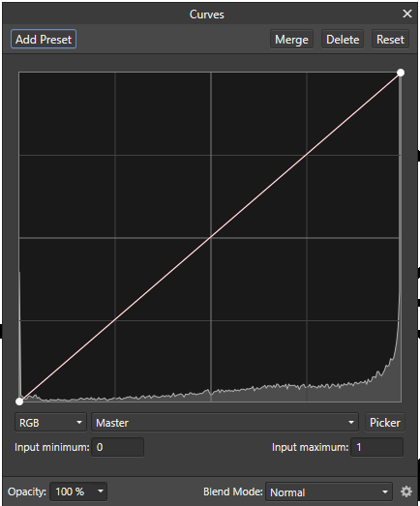Screen dimensions: 420x506
Task: Click the curve line in upper-right quadrant
Action: (306, 155)
